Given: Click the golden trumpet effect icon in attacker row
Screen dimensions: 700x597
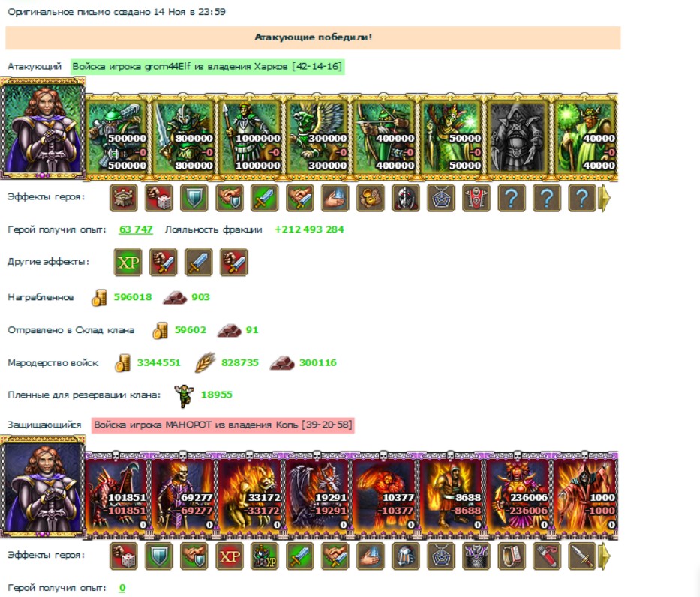Looking at the screenshot, I should 371,198.
